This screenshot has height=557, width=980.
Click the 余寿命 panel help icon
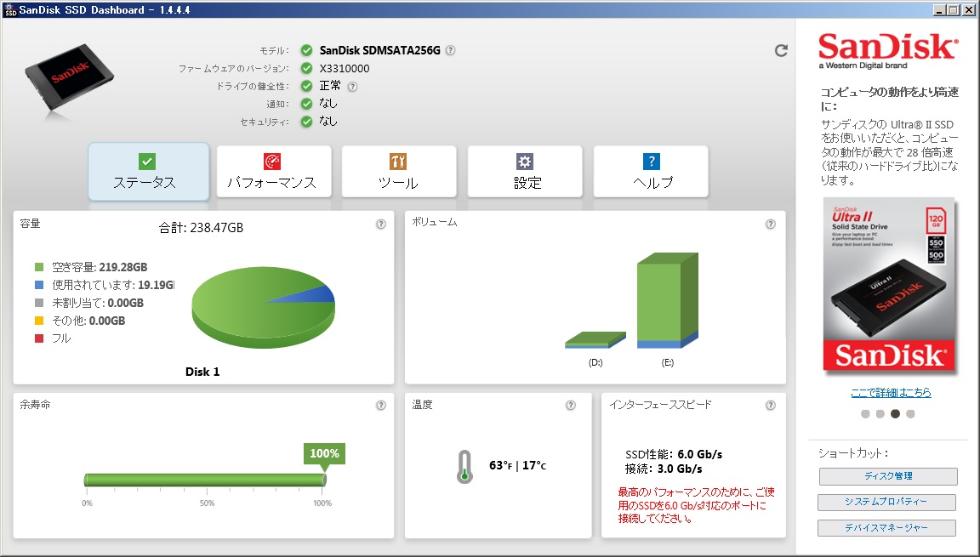click(380, 406)
